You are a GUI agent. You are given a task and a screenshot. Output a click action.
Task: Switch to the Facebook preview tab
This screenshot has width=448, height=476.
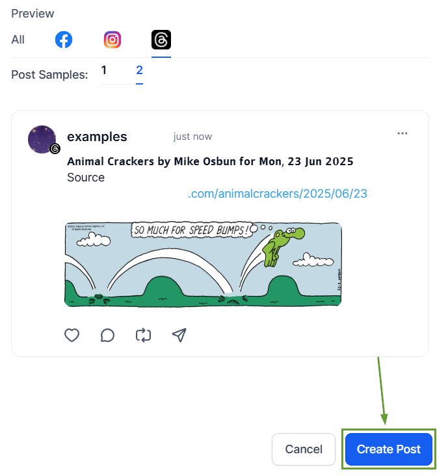pyautogui.click(x=64, y=40)
